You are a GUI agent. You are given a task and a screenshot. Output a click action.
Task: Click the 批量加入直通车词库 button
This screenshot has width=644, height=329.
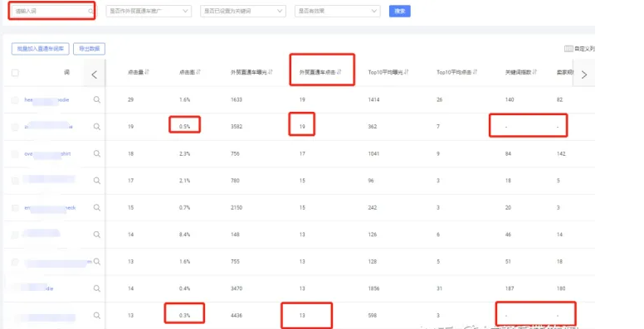[40, 49]
